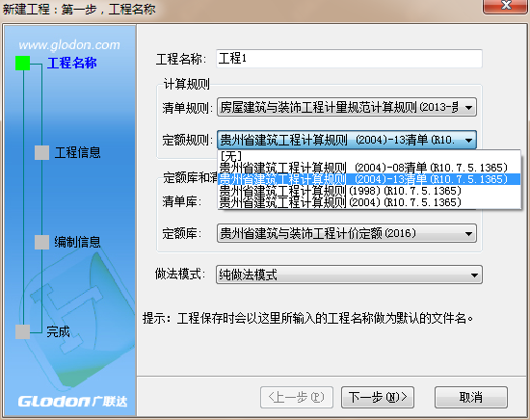The image size is (530, 420).
Task: Click the gray step marker next to 编制信息
Action: pyautogui.click(x=41, y=242)
